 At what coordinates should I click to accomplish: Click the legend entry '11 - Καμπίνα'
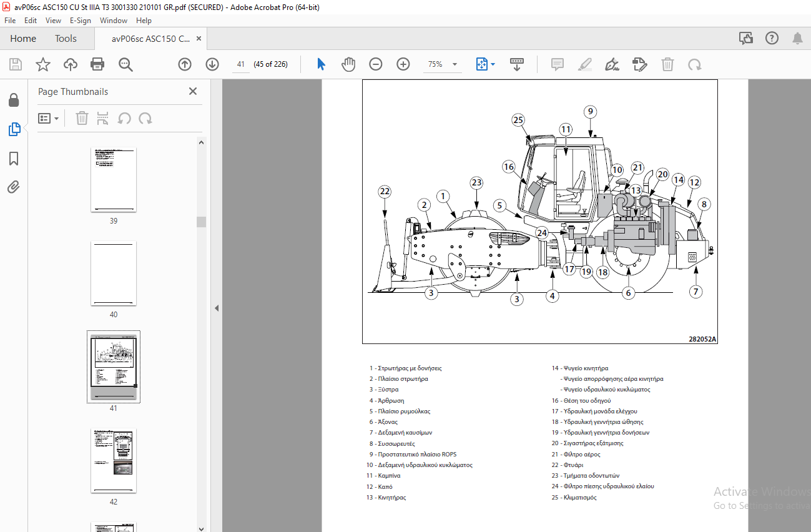pos(383,476)
